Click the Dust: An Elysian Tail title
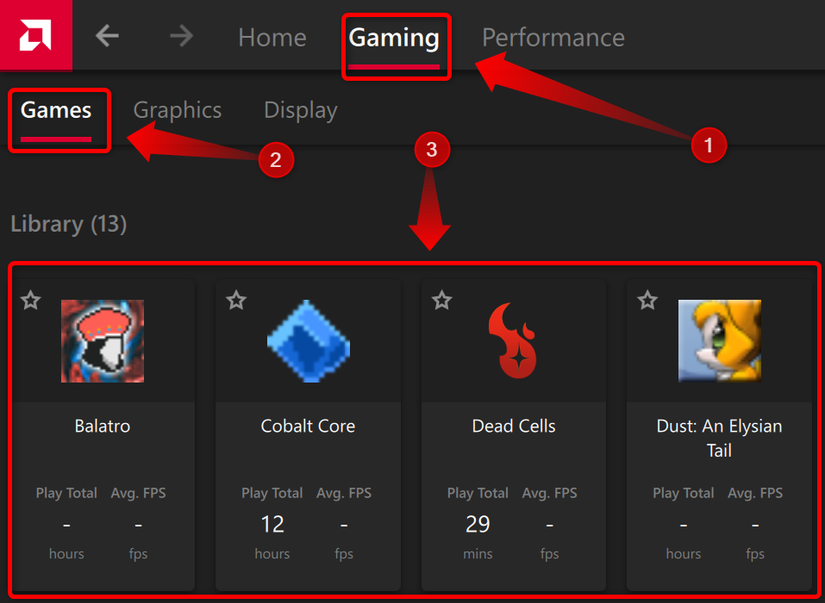825x603 pixels. pos(719,438)
